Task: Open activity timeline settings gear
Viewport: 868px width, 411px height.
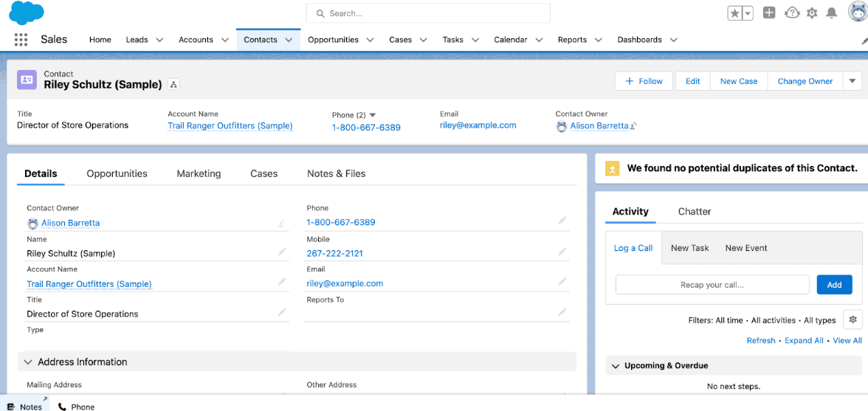Action: pyautogui.click(x=852, y=320)
